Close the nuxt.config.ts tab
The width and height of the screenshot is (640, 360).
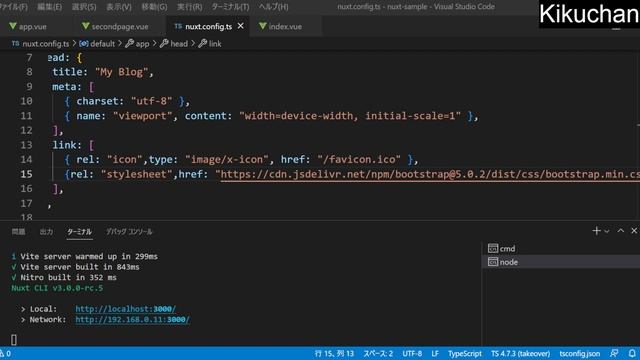coord(241,26)
